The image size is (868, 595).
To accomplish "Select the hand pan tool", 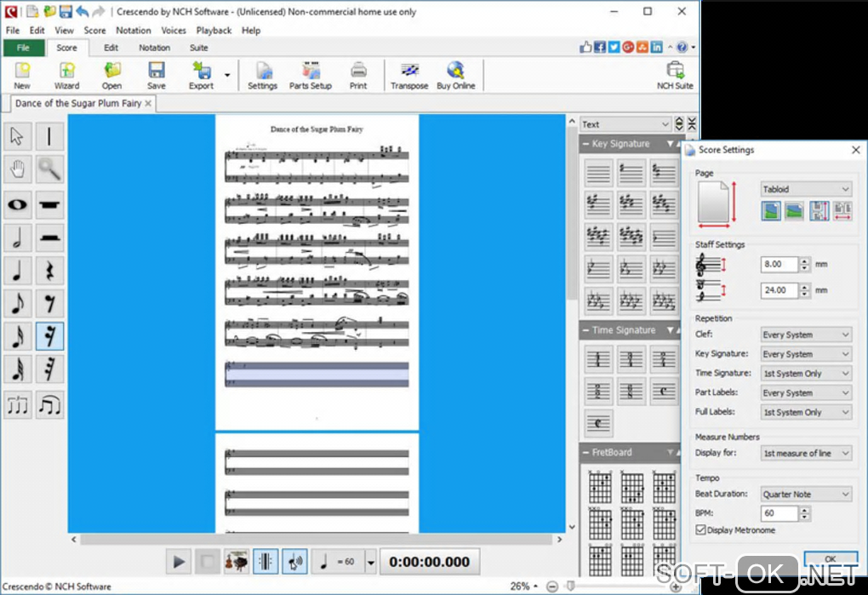I will tap(17, 169).
